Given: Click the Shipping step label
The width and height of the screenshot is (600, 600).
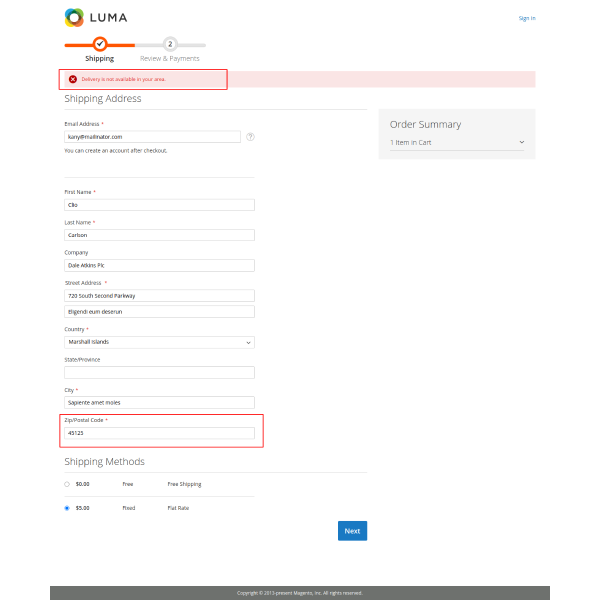Looking at the screenshot, I should pyautogui.click(x=99, y=59).
